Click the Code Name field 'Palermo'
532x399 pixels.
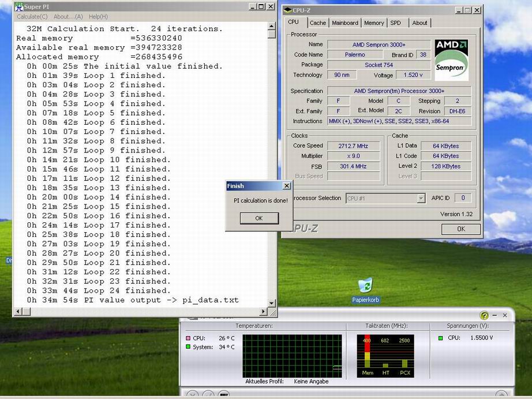pos(355,55)
